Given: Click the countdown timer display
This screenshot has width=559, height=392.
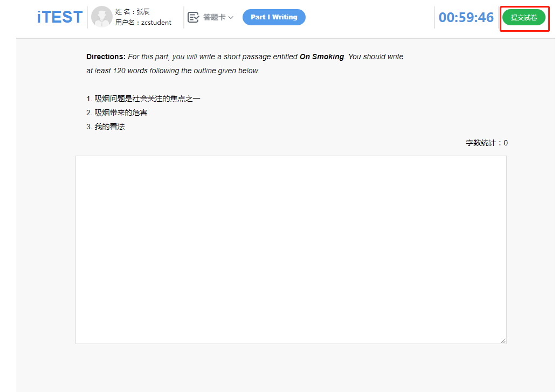Looking at the screenshot, I should 466,17.
